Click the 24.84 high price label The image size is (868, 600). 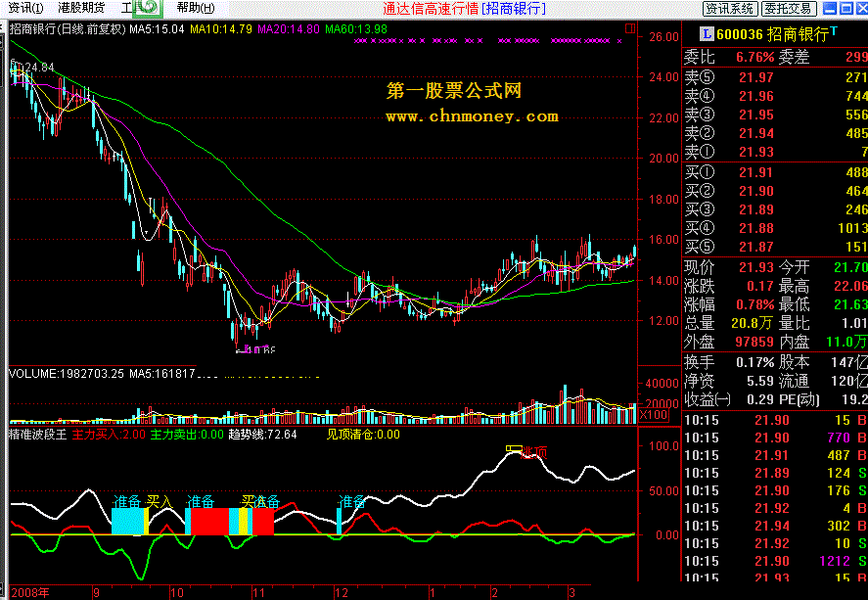(39, 68)
